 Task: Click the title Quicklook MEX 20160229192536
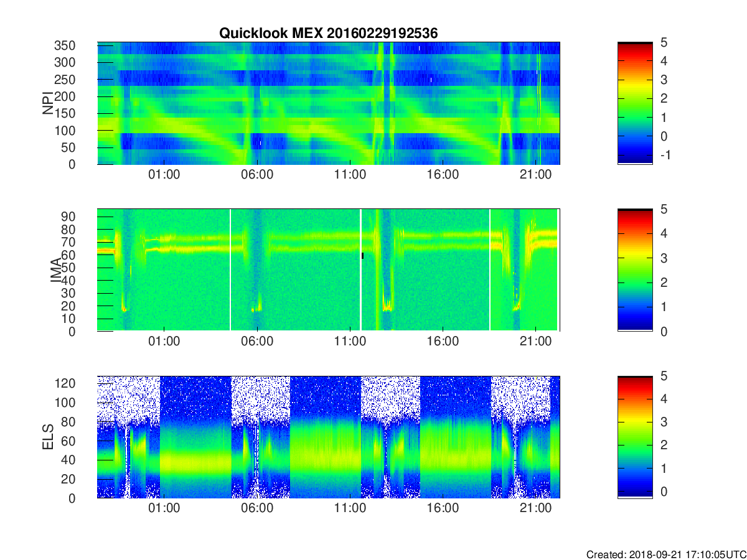pyautogui.click(x=329, y=34)
